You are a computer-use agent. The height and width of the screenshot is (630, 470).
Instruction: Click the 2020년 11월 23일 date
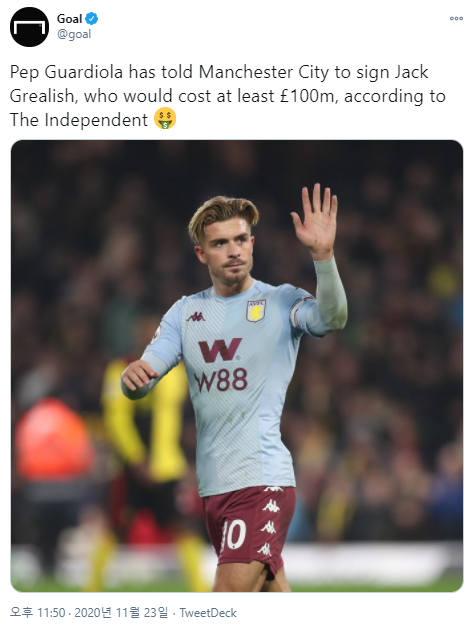121,613
